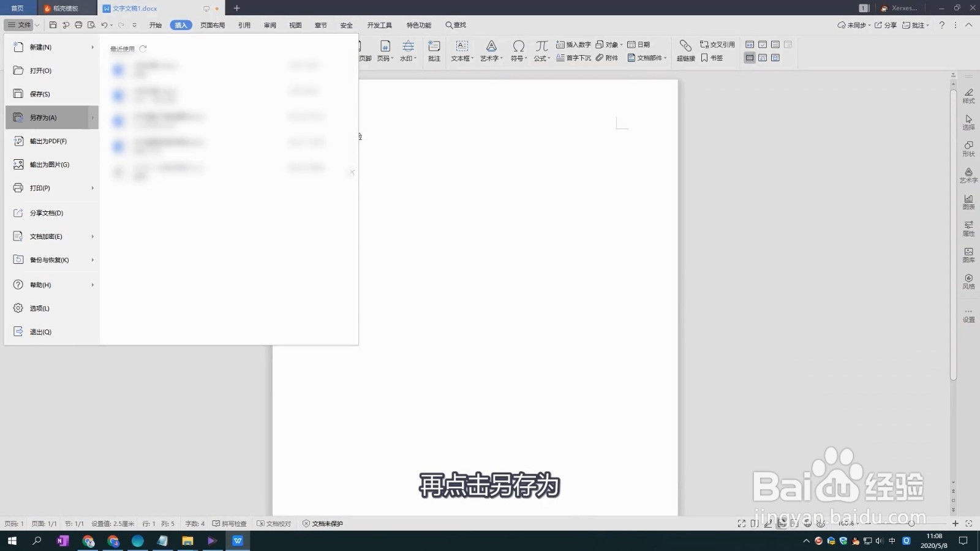Click 文档校对 in status bar

click(274, 523)
